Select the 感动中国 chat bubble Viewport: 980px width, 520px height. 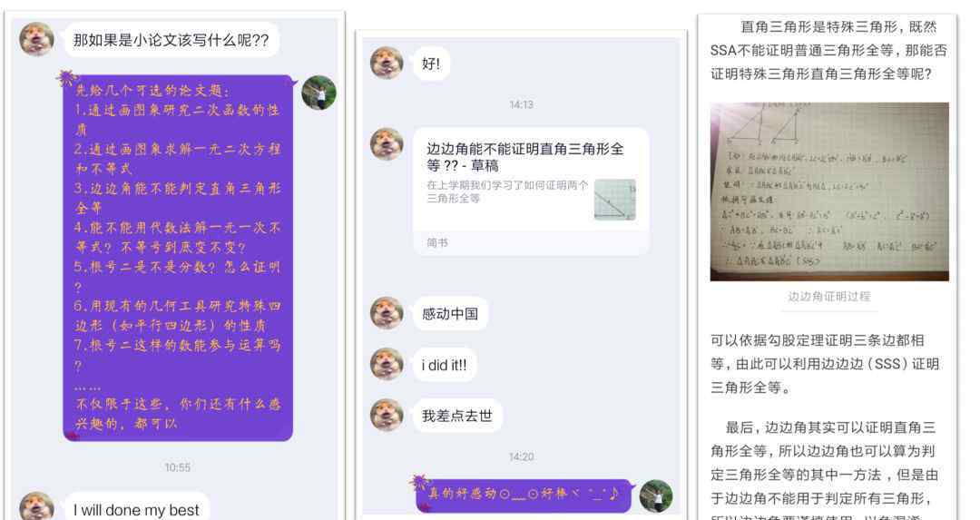click(450, 313)
